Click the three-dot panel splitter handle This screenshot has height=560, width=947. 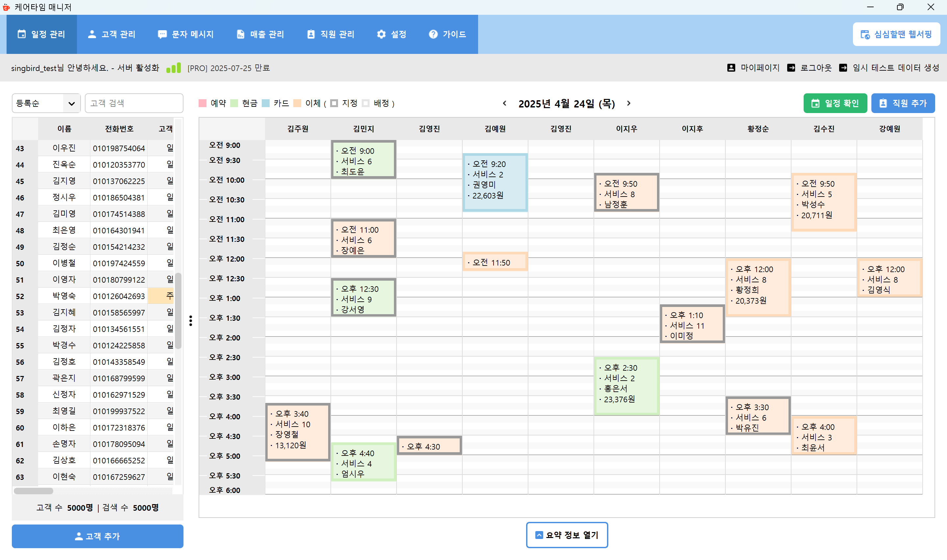pos(191,321)
